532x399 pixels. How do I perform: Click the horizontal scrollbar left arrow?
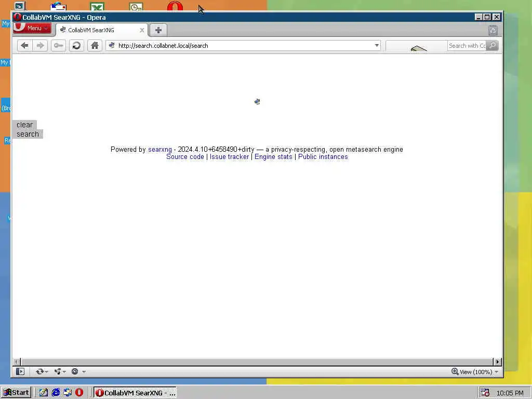coord(17,362)
